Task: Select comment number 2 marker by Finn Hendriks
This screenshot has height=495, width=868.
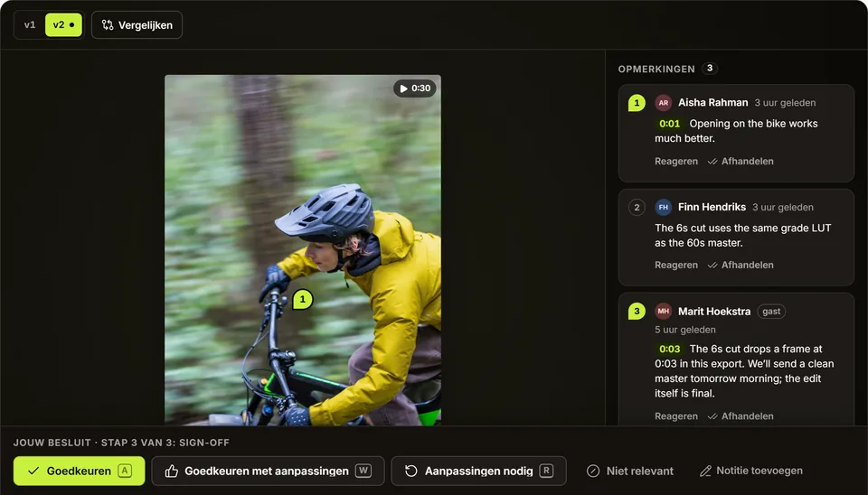Action: pyautogui.click(x=637, y=208)
